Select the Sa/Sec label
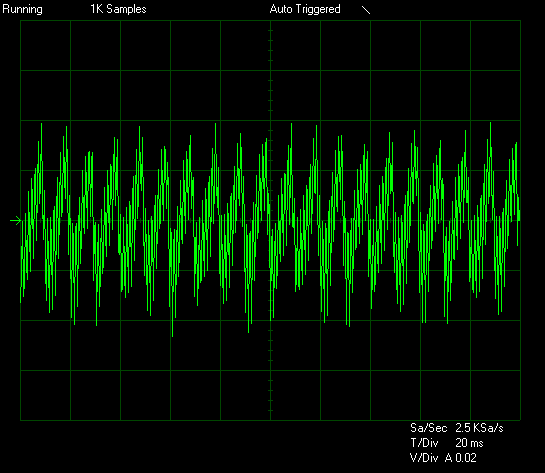 [429, 428]
